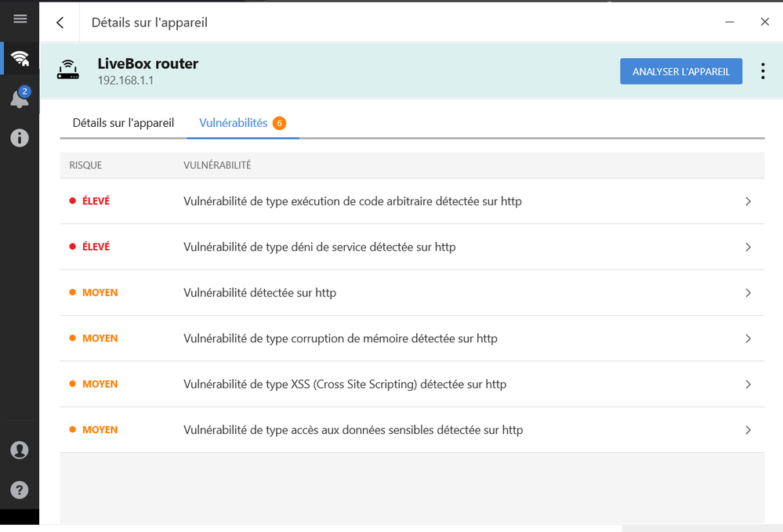Viewport: 783px width, 532px height.
Task: Go back using the left arrow
Action: [x=60, y=23]
